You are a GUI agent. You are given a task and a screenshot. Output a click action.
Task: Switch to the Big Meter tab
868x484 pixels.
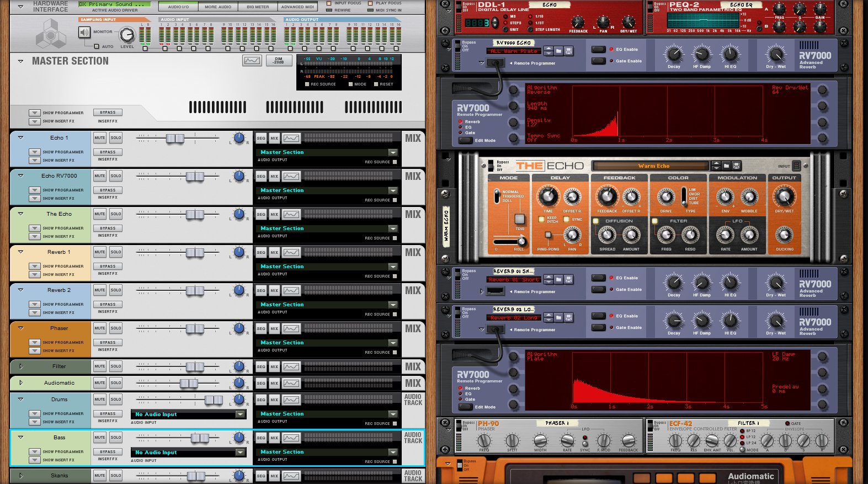coord(258,7)
